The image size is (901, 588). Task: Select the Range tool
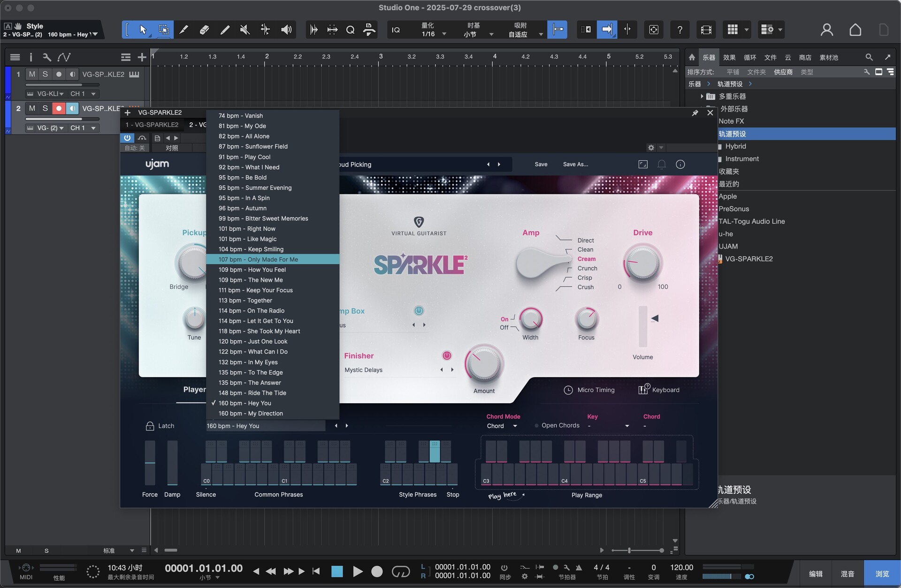click(x=164, y=30)
